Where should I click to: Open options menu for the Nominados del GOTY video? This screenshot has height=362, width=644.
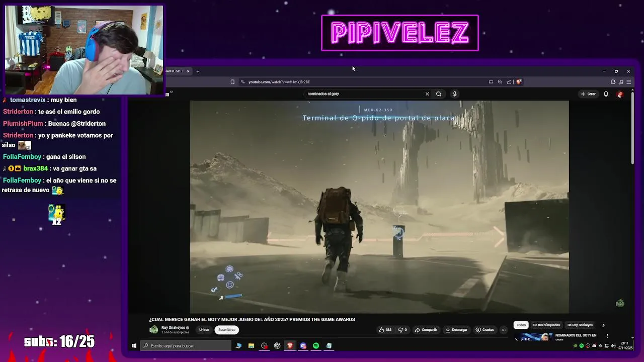[607, 336]
